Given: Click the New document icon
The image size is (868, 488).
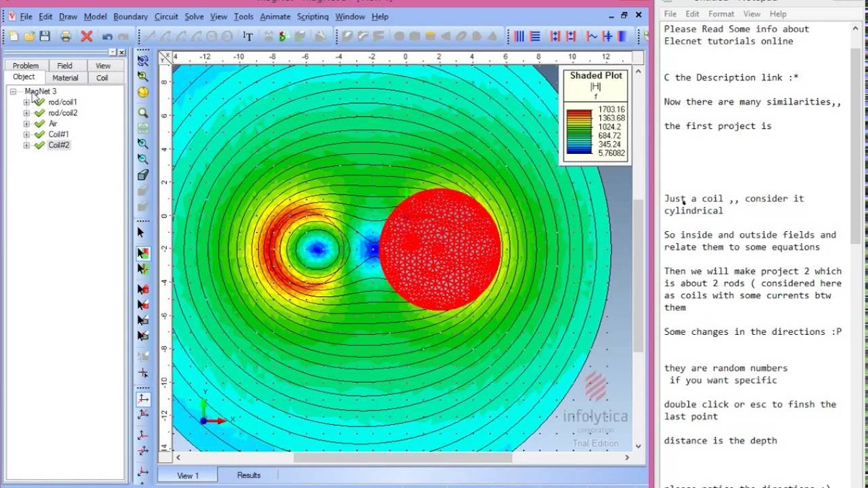Looking at the screenshot, I should point(14,36).
